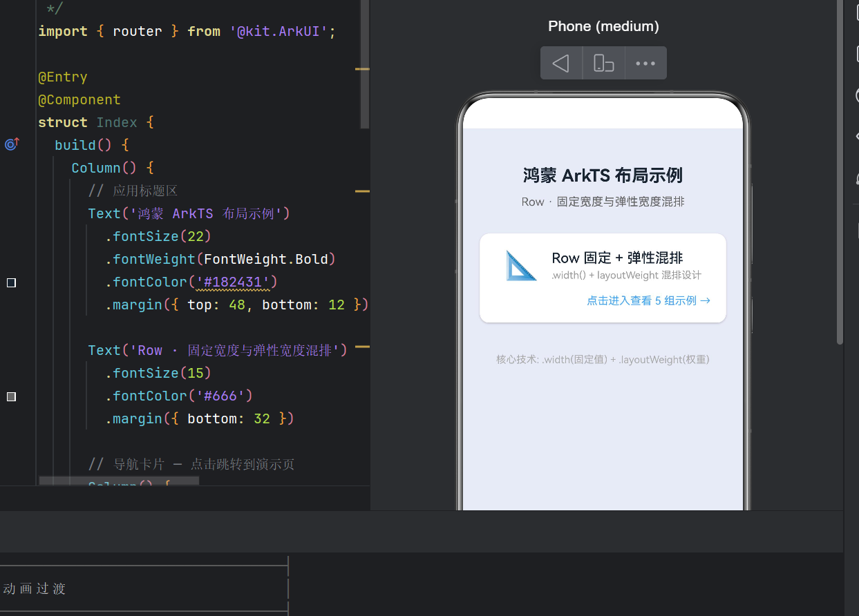Click the 'Phone (medium)' device label

point(603,26)
